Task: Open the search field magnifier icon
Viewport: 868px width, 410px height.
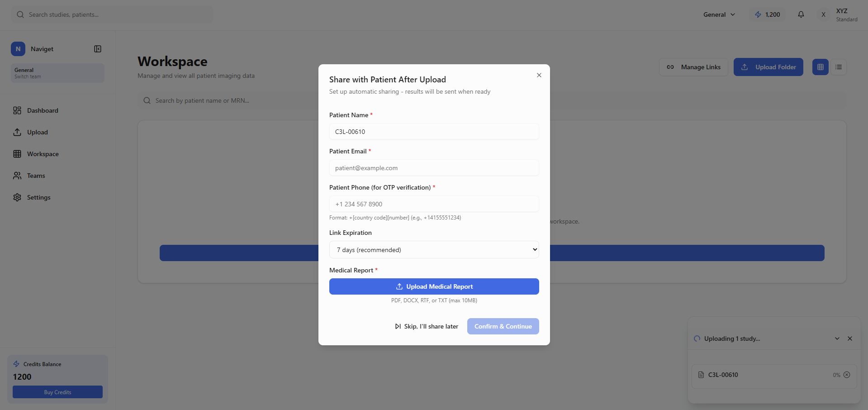Action: [x=20, y=14]
